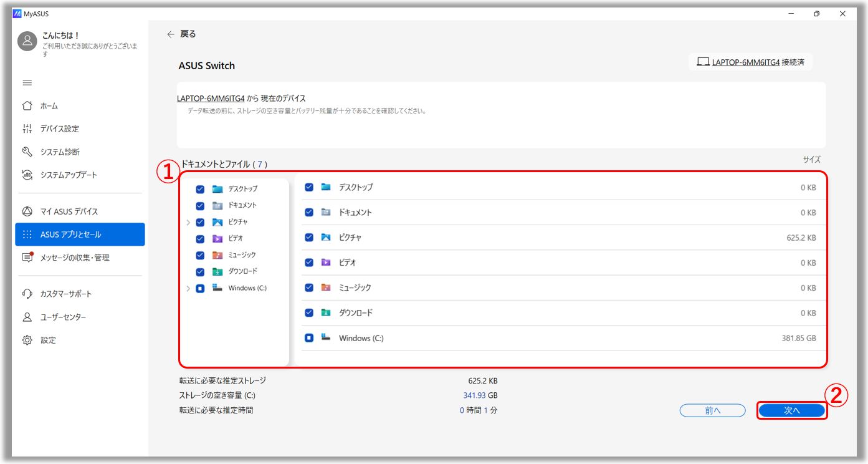The image size is (868, 464).
Task: Click ダウンロード folder icon in right list
Action: click(x=326, y=312)
